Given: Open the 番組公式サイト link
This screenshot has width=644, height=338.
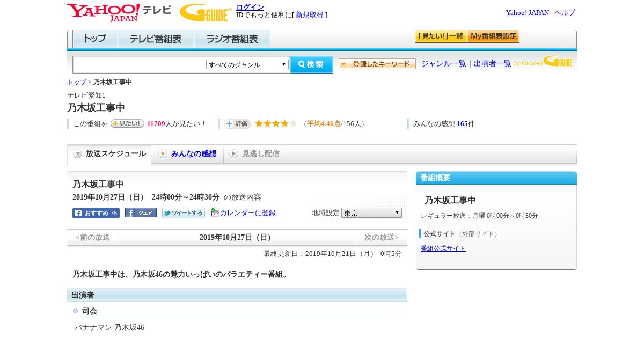Looking at the screenshot, I should point(443,248).
